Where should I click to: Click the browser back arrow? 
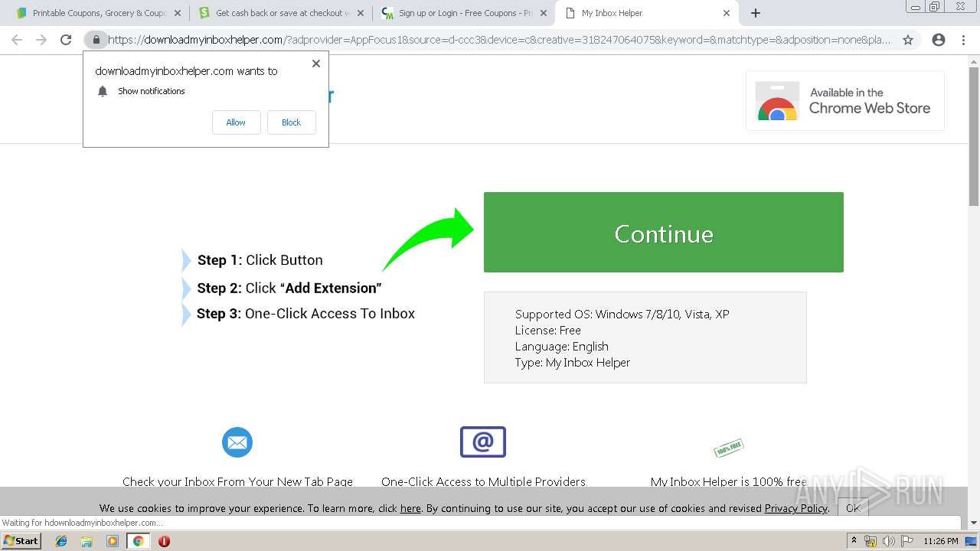(17, 40)
